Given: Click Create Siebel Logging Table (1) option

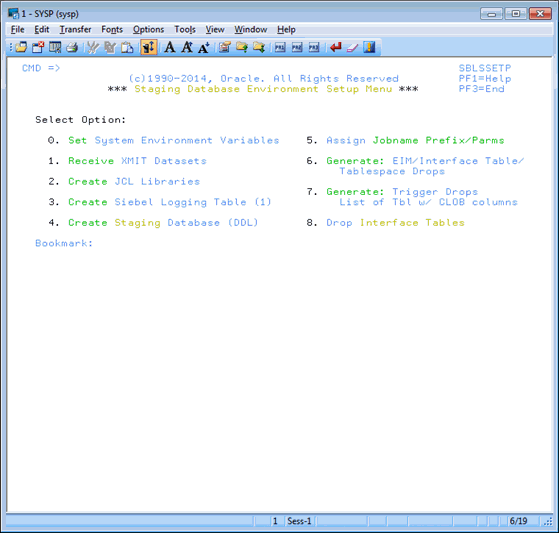Looking at the screenshot, I should coord(170,202).
